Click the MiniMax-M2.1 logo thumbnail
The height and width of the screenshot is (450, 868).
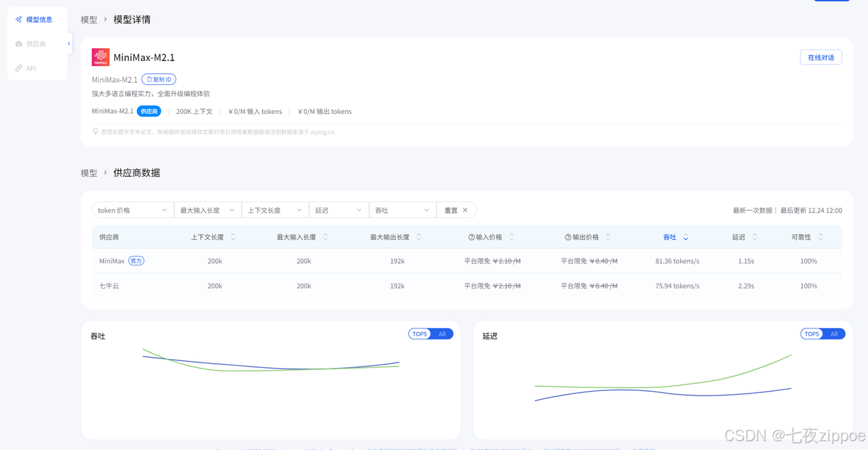100,58
